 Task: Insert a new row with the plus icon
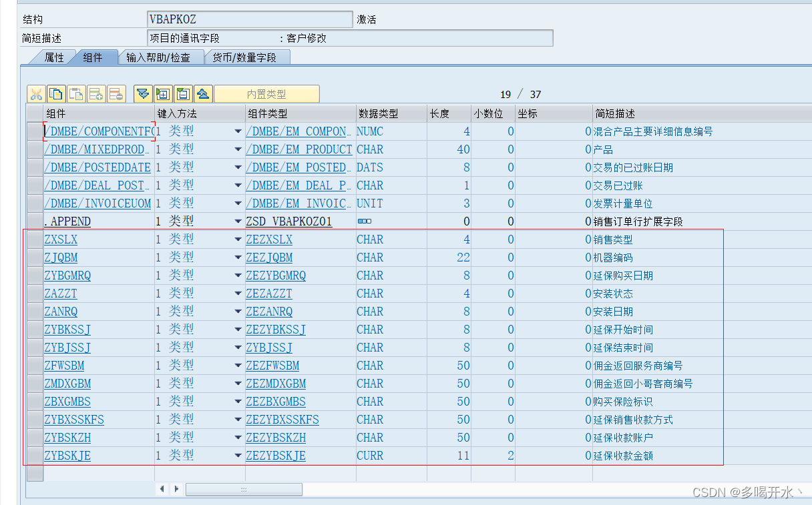tap(96, 93)
